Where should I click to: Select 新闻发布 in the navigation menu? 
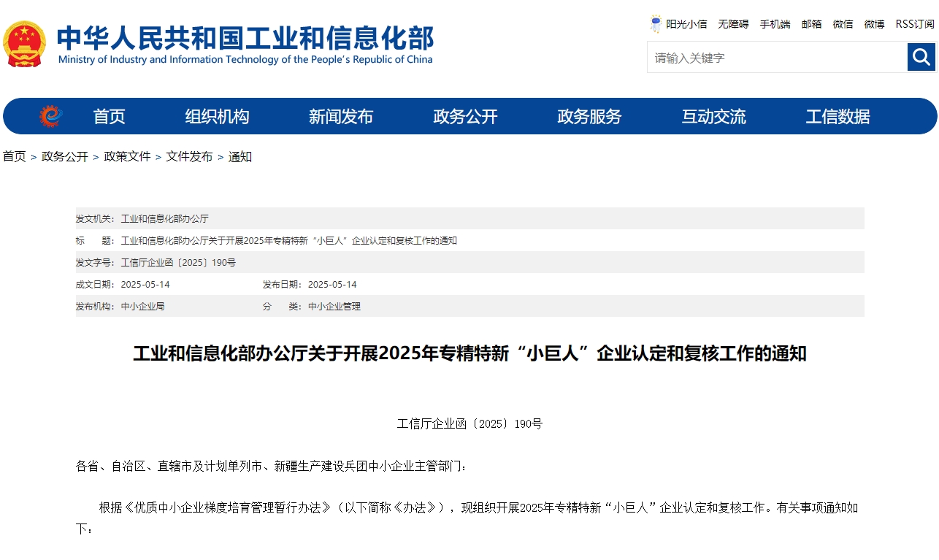[341, 116]
